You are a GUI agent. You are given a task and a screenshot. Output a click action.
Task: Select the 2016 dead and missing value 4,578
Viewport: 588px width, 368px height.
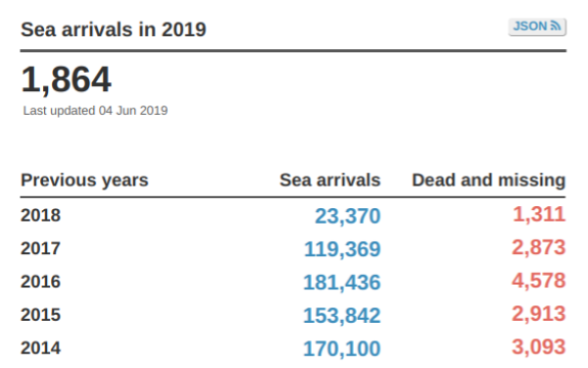point(538,281)
